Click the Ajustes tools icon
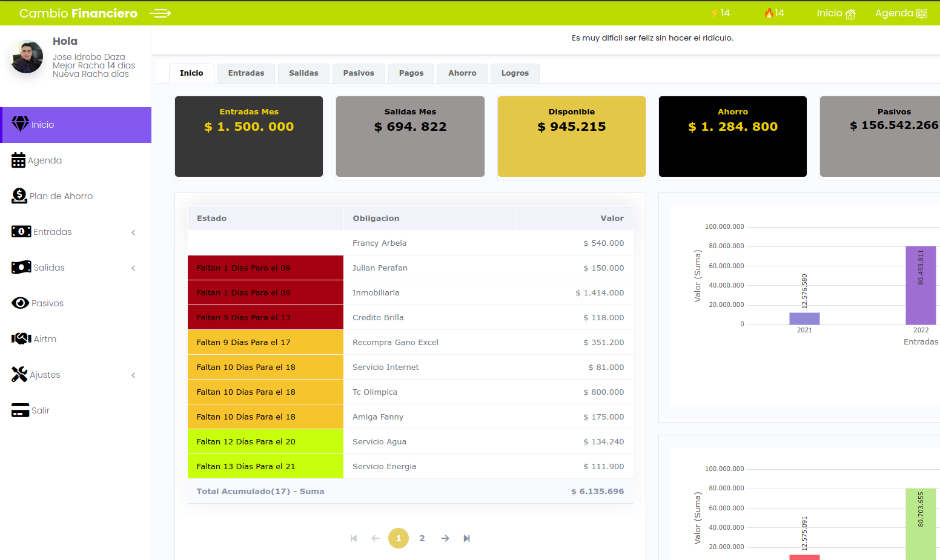The width and height of the screenshot is (940, 560). 19,374
